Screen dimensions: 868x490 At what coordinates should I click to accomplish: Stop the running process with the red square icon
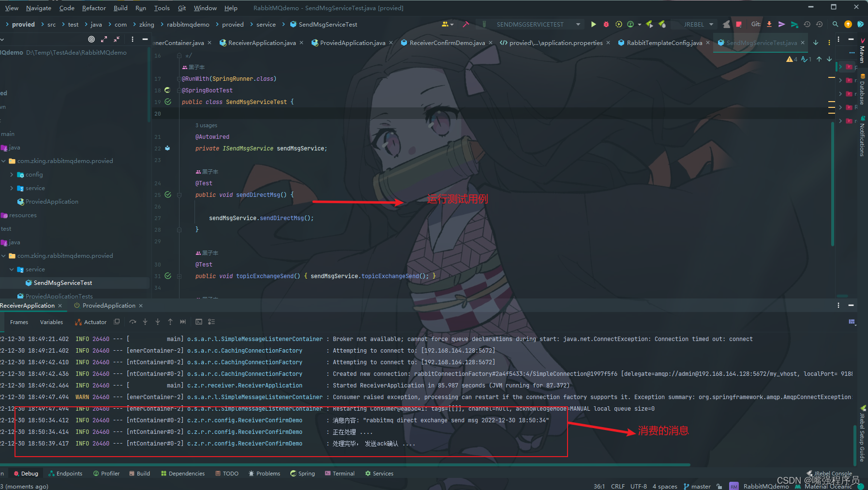pyautogui.click(x=739, y=24)
